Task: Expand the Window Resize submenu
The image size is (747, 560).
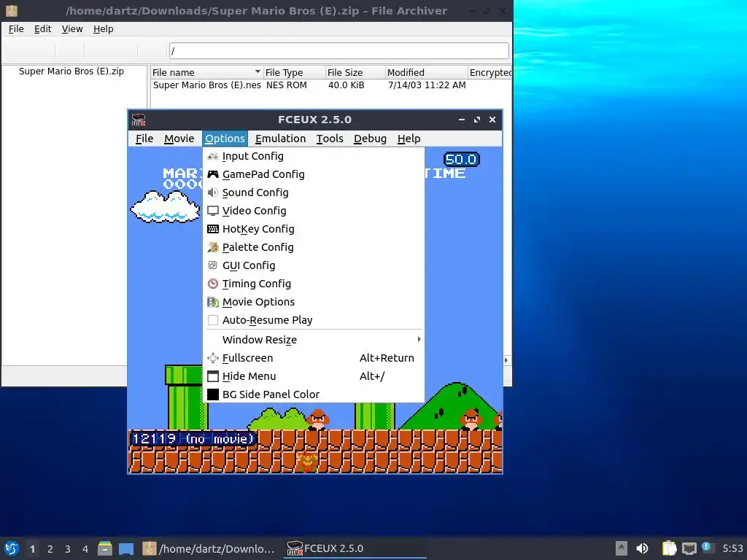Action: coord(314,340)
